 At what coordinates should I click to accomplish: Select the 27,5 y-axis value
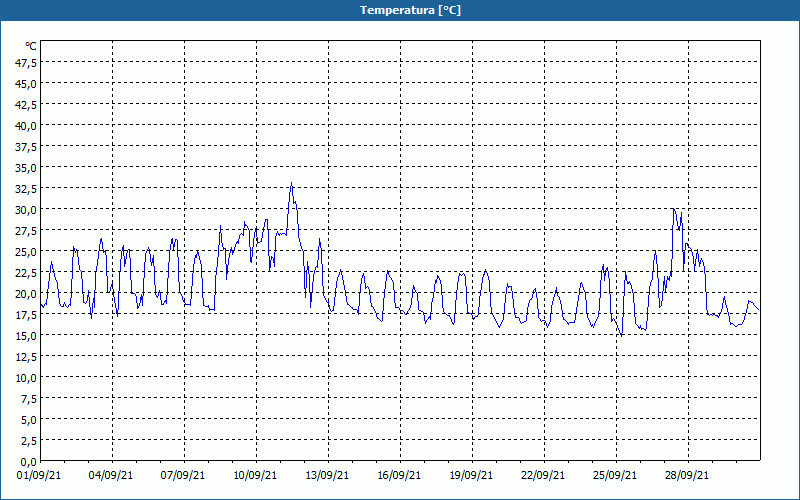(27, 231)
